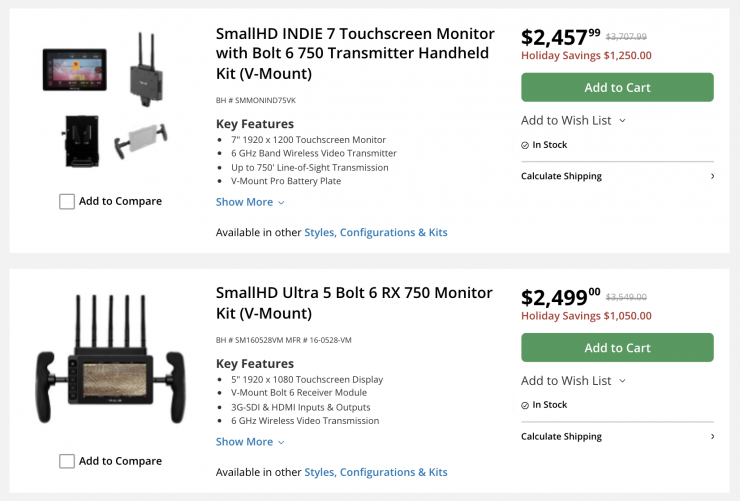The width and height of the screenshot is (740, 501).
Task: View Styles, Configurations & Kits for Ultra 5
Action: (376, 472)
